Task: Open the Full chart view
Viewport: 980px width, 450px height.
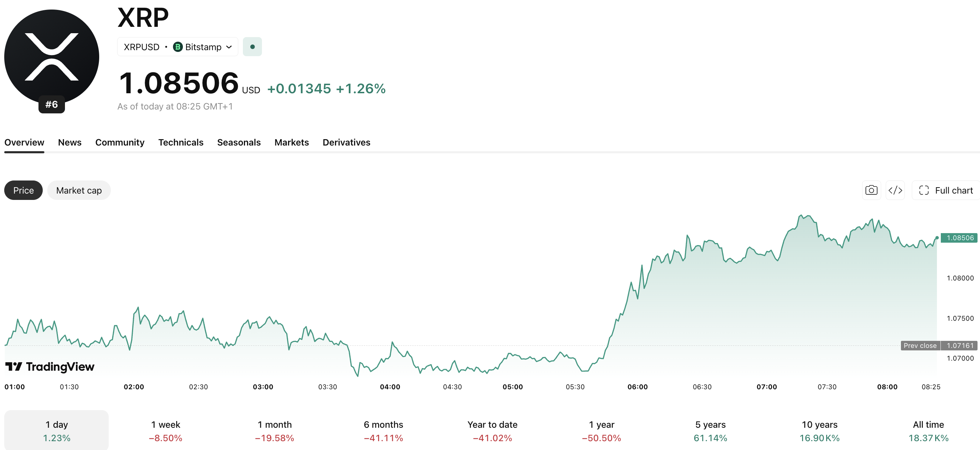Action: (946, 190)
